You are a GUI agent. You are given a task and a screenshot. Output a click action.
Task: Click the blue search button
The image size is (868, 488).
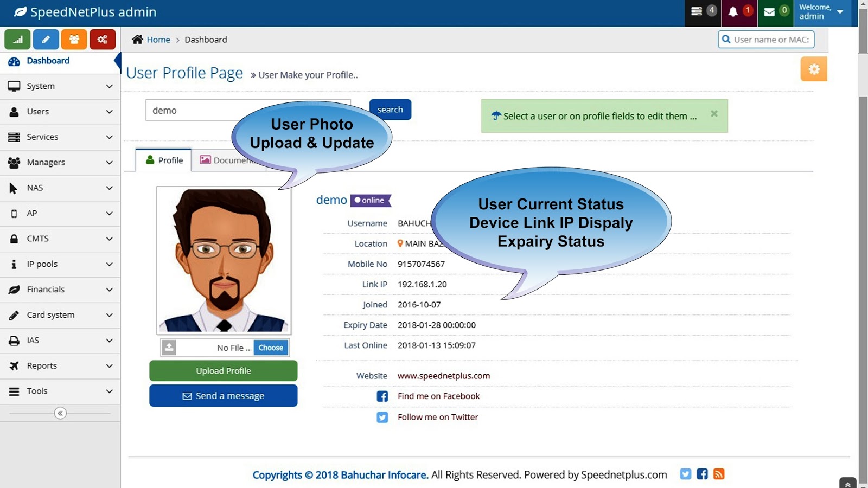(390, 110)
